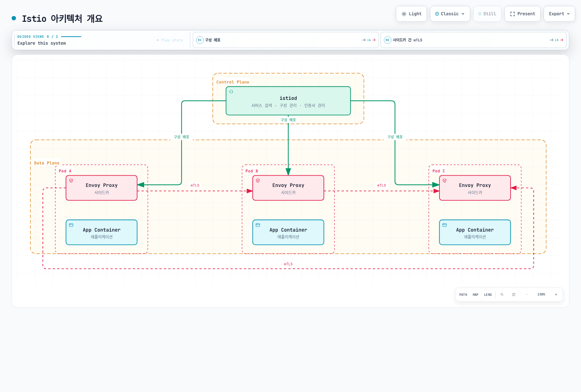The width and height of the screenshot is (581, 392).
Task: Click the fullscreen brackets icon in Present
Action: (x=512, y=14)
